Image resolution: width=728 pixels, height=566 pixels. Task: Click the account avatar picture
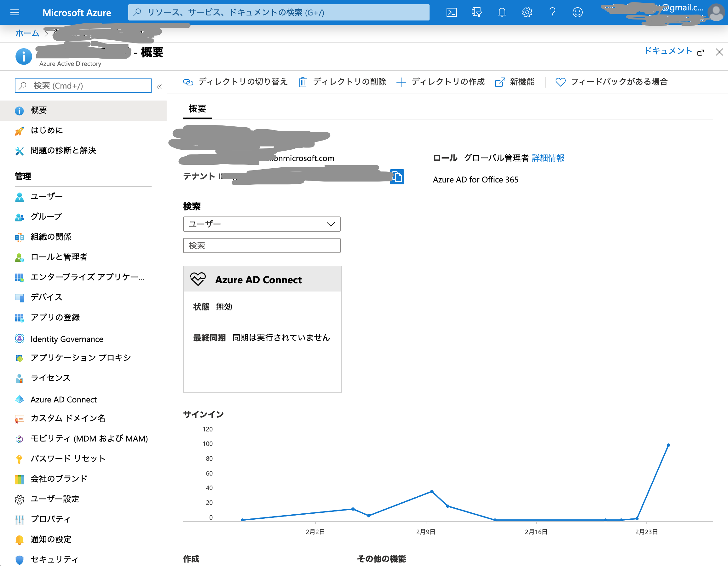716,12
